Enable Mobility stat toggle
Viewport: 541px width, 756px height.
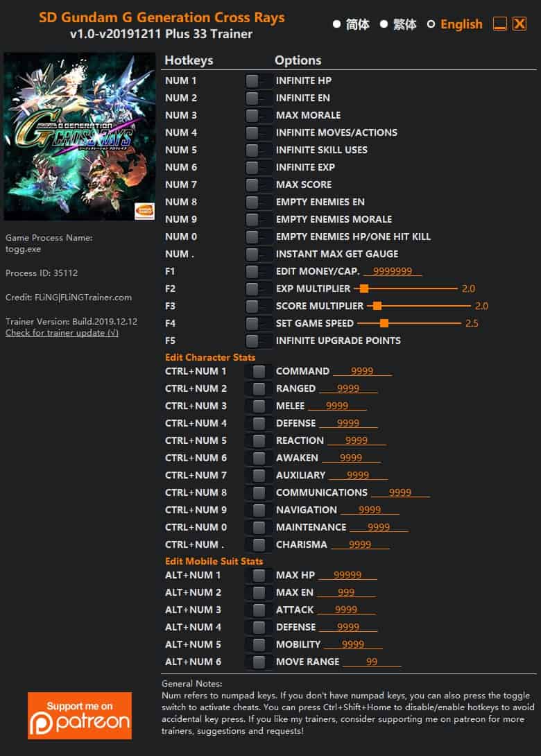(259, 644)
